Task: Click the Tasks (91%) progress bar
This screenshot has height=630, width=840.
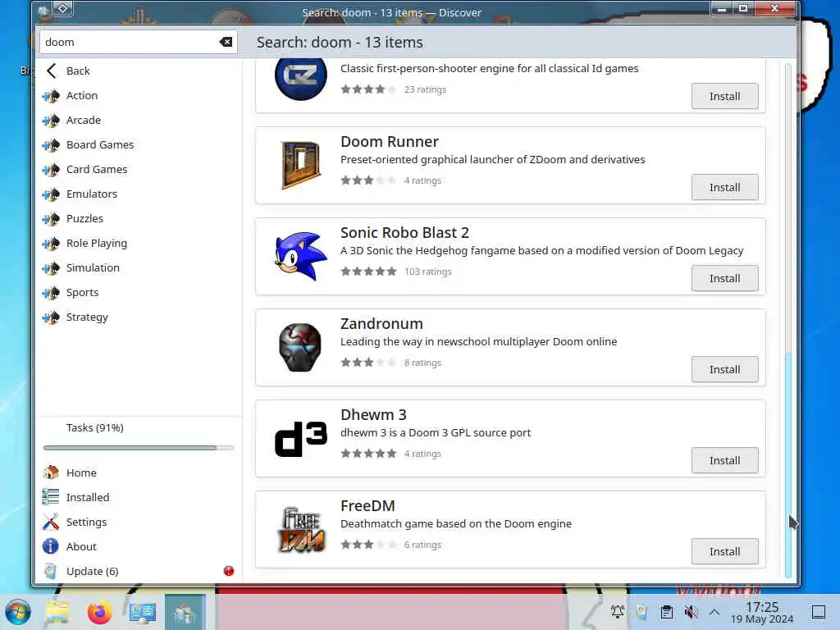Action: point(138,448)
